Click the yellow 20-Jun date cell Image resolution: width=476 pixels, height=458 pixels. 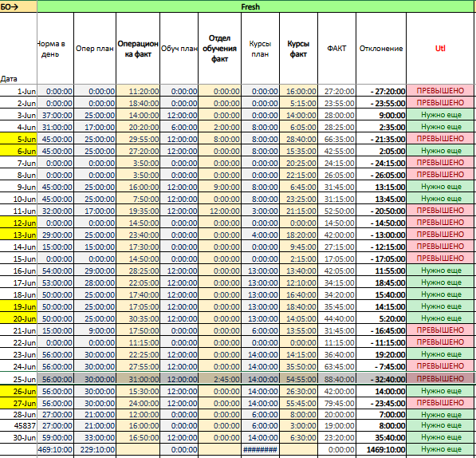click(x=18, y=318)
